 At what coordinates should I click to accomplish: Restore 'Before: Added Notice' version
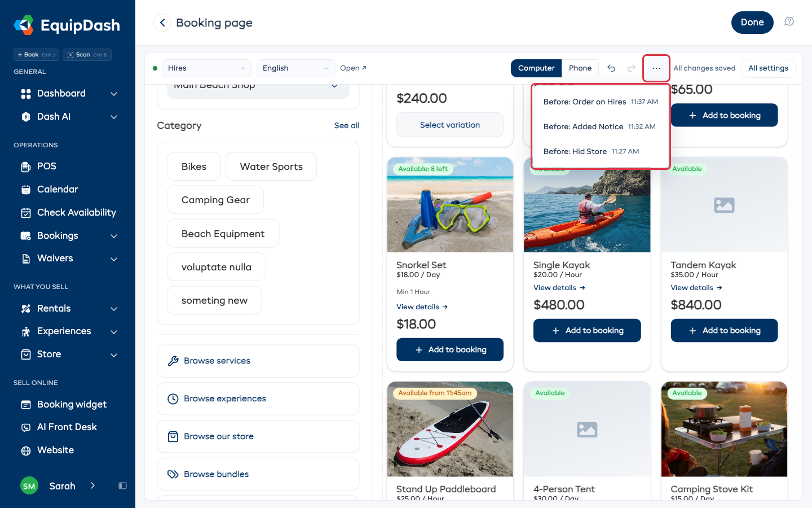[x=601, y=126]
